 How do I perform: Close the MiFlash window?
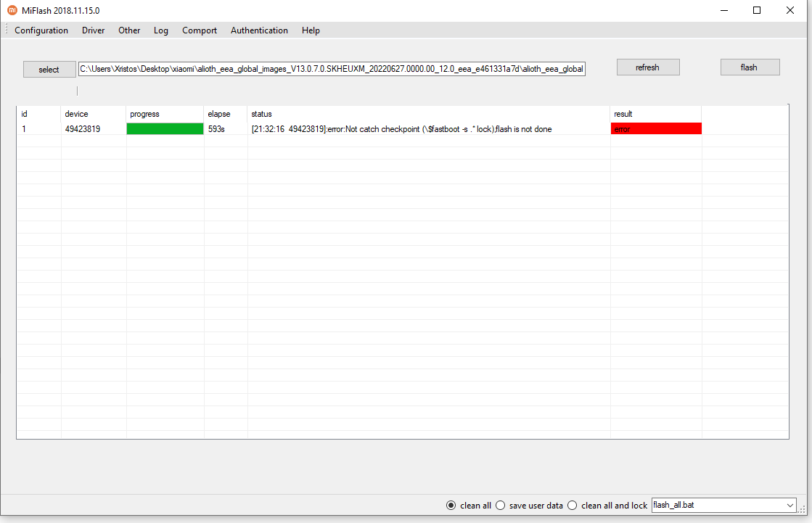pyautogui.click(x=790, y=10)
